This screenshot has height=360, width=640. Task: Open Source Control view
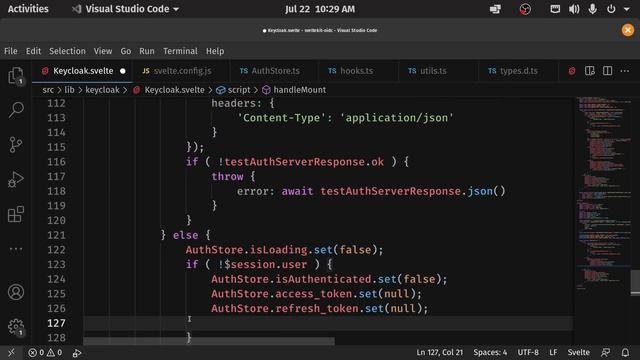click(16, 145)
